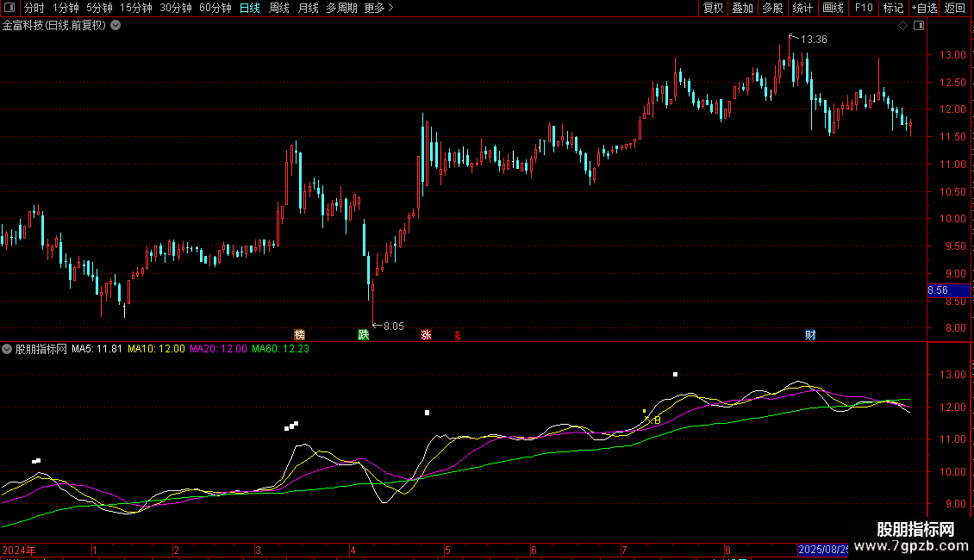Screen dimensions: 974x560
Task: Click the 榜 event marker icon
Action: click(x=299, y=335)
